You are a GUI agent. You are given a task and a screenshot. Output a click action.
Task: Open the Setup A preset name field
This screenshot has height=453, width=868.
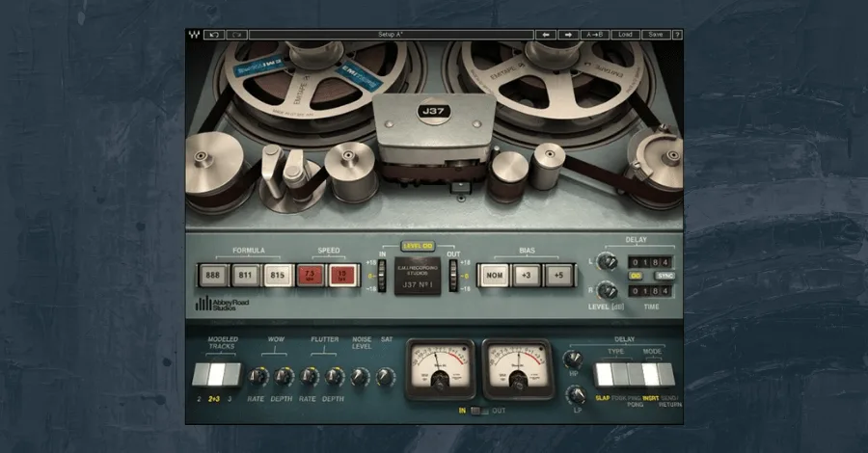click(392, 35)
